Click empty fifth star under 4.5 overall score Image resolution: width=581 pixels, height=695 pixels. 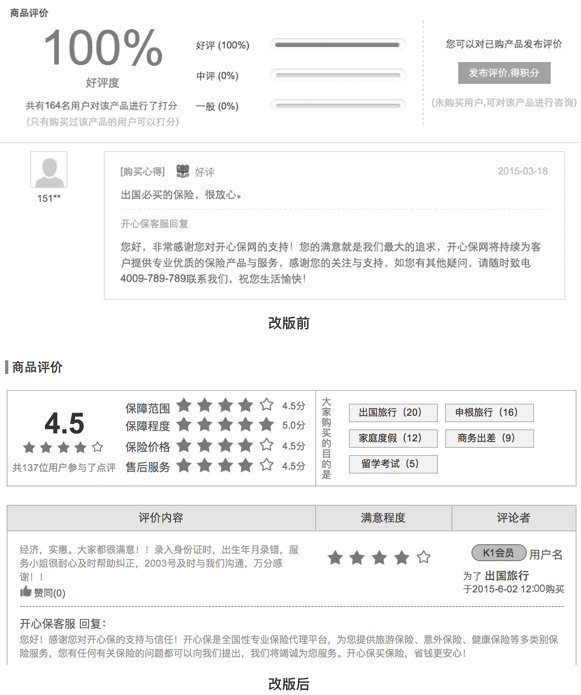(97, 447)
